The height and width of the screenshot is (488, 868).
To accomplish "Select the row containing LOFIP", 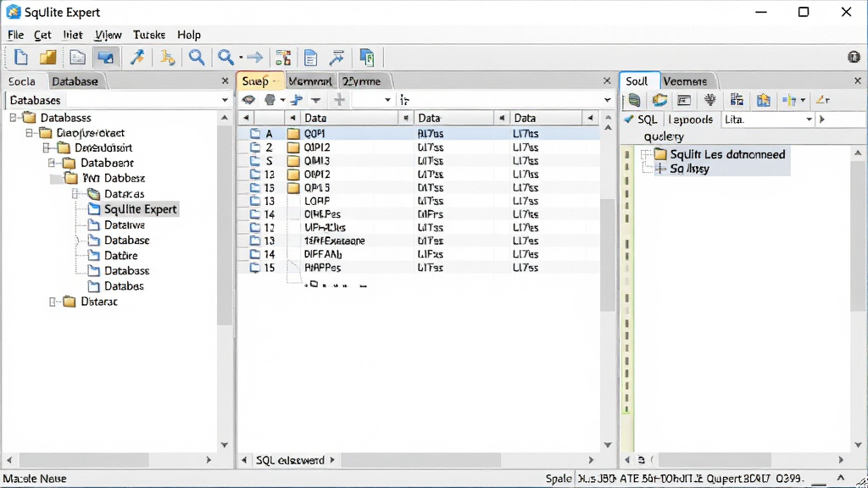I will pyautogui.click(x=419, y=201).
